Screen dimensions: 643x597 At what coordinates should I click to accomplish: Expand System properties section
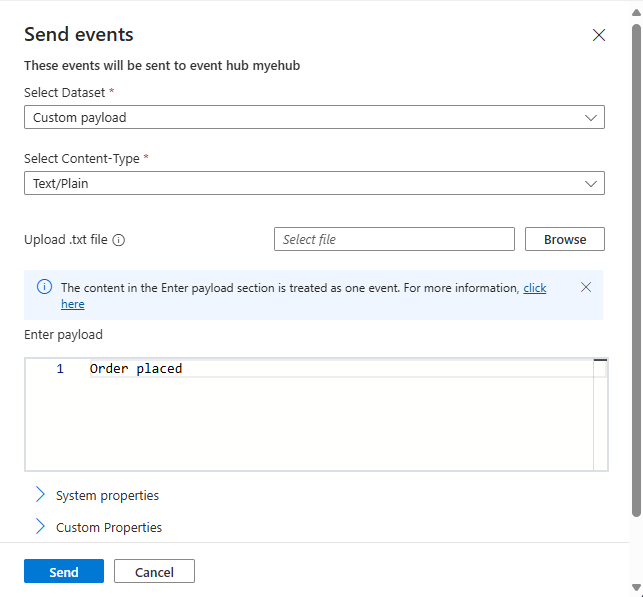pos(40,494)
